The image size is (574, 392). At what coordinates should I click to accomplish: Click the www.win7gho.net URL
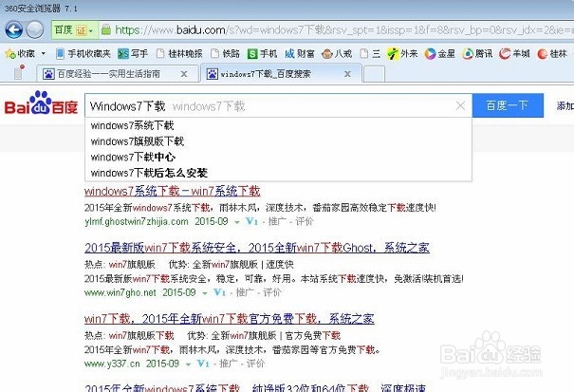(120, 292)
